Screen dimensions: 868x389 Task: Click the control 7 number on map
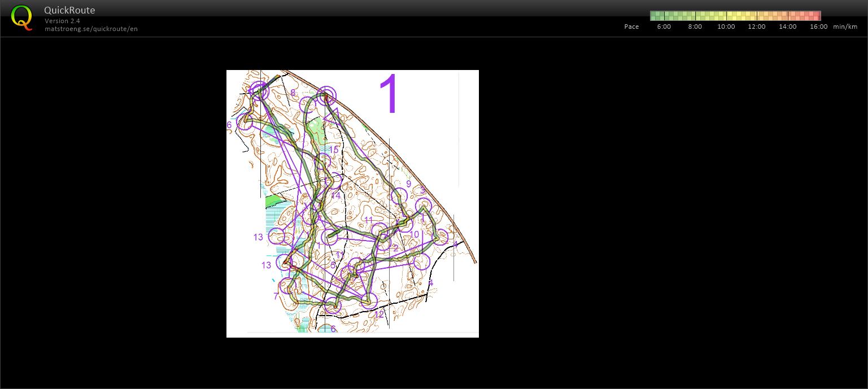pyautogui.click(x=276, y=296)
